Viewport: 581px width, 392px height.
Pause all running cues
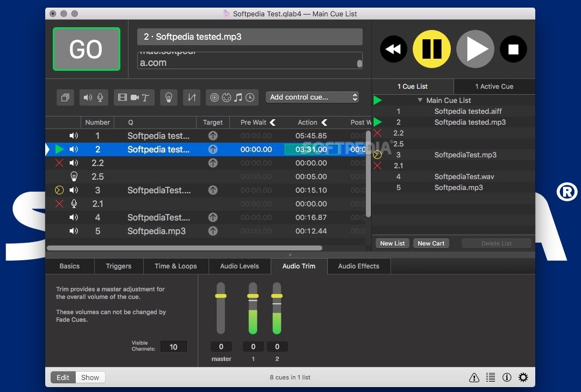432,49
